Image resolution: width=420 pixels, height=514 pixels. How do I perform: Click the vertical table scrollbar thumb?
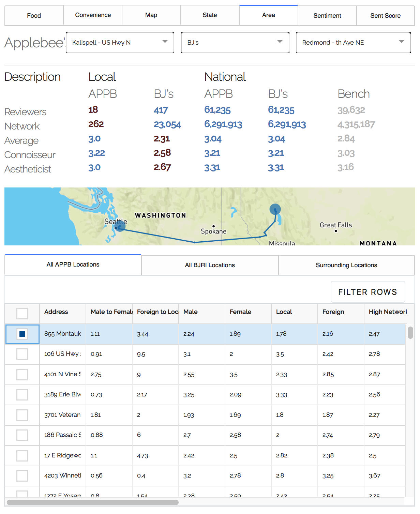click(410, 332)
